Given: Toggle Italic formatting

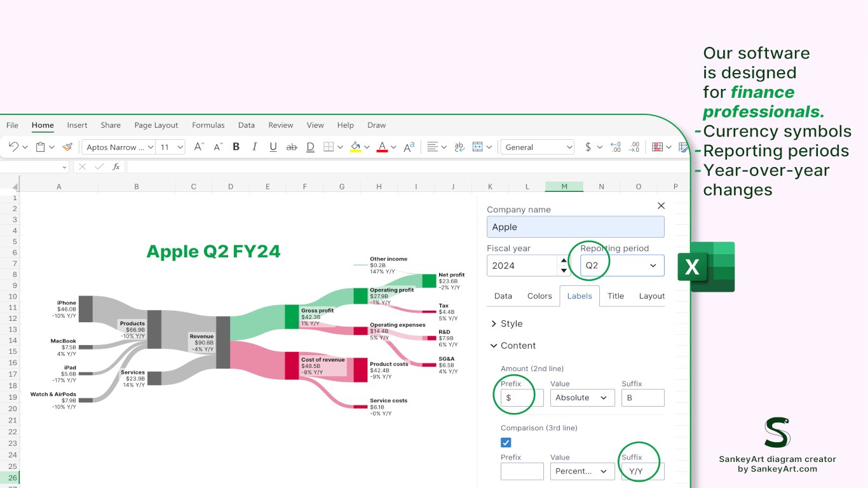Looking at the screenshot, I should click(x=255, y=147).
